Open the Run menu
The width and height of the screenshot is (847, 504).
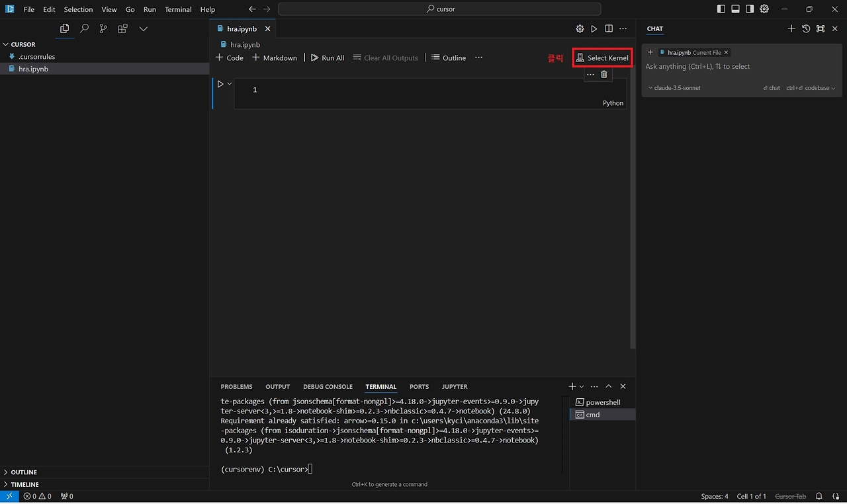150,9
